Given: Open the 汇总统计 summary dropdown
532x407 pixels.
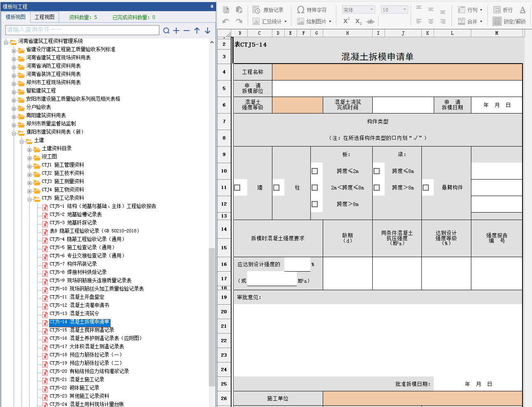Looking at the screenshot, I should point(270,21).
